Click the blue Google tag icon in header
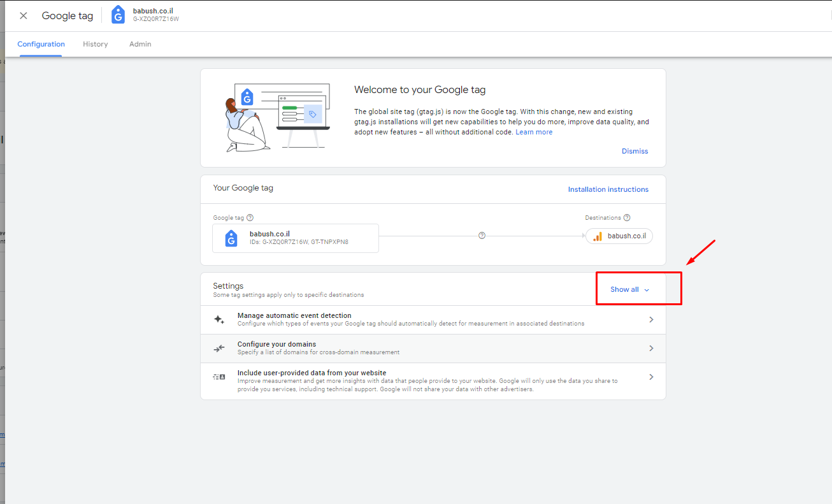The width and height of the screenshot is (832, 504). tap(118, 15)
